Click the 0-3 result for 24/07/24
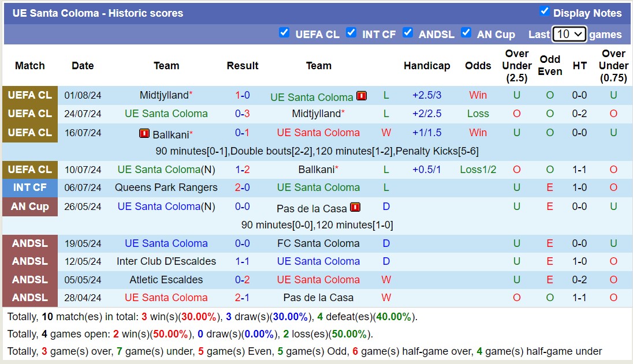 (242, 114)
